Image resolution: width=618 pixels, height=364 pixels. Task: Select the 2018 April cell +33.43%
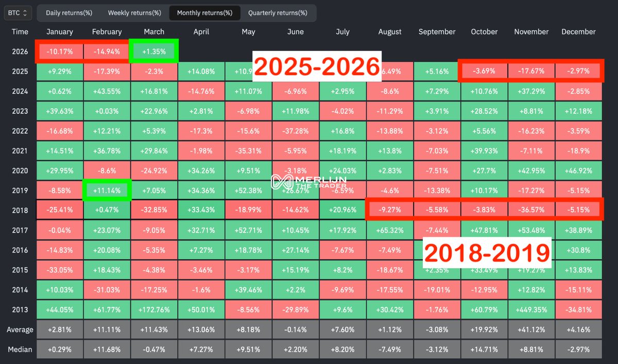(x=201, y=211)
